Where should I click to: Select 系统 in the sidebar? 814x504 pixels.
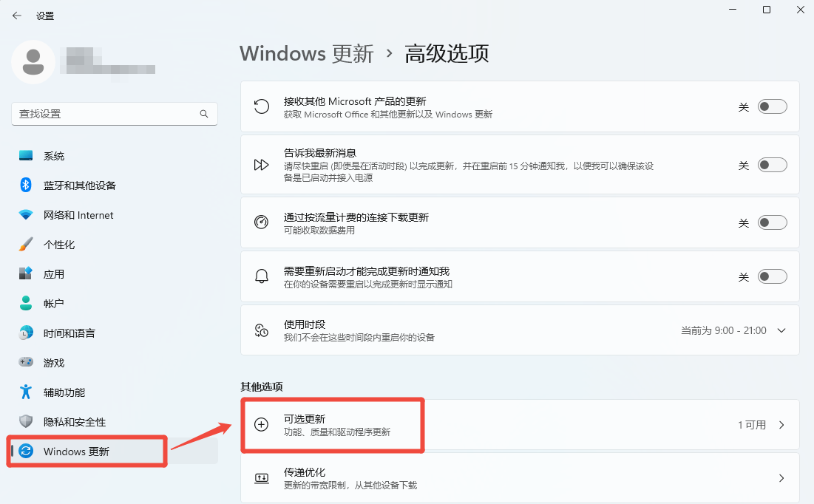tap(54, 156)
